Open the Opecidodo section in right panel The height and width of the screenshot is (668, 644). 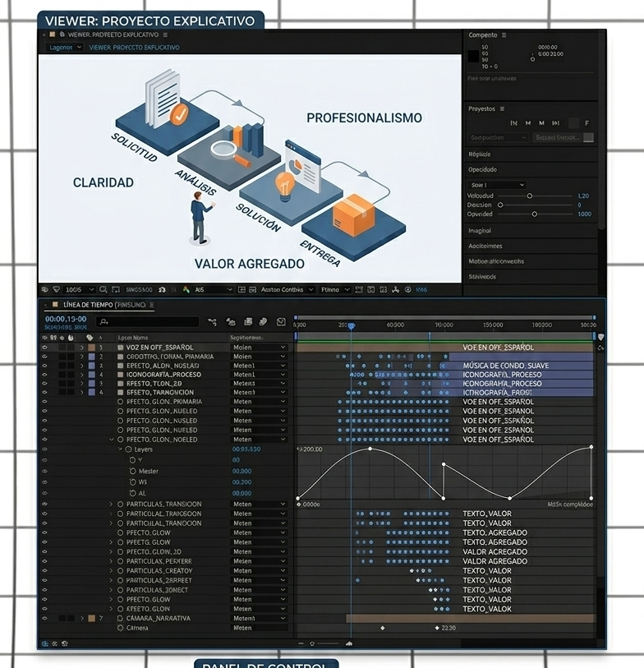pos(482,169)
